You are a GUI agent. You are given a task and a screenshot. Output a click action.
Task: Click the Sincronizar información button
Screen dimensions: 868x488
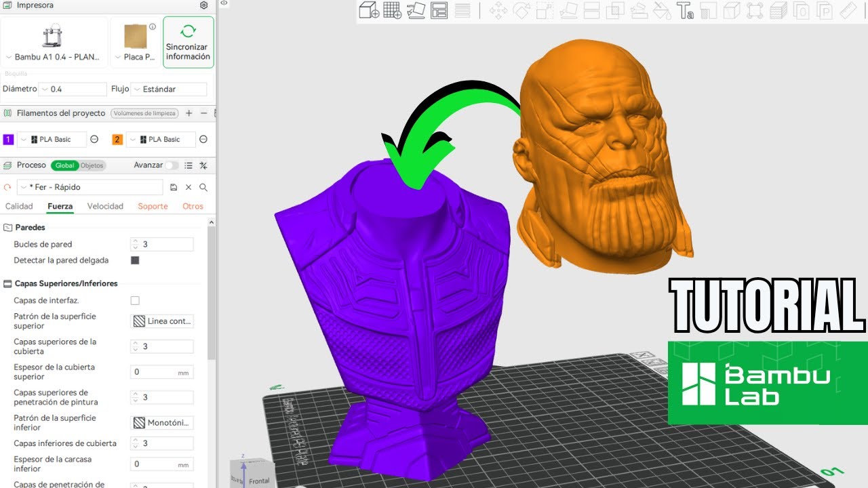[x=189, y=42]
